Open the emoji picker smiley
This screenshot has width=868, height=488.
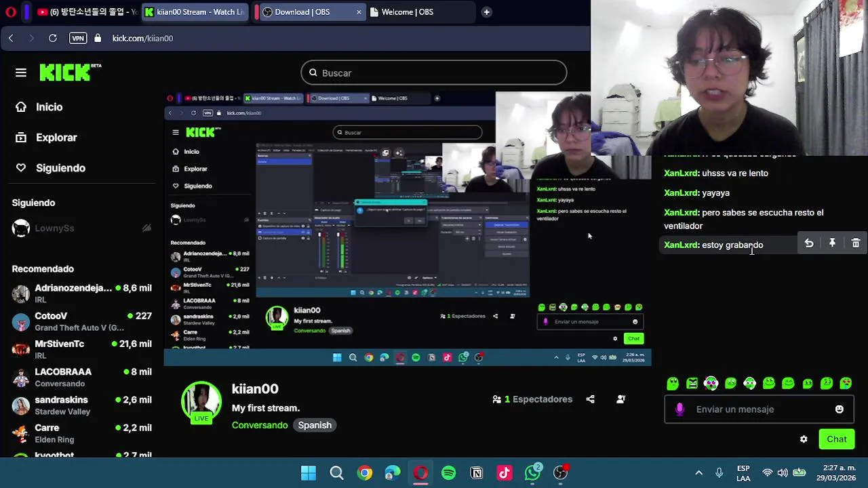(840, 409)
